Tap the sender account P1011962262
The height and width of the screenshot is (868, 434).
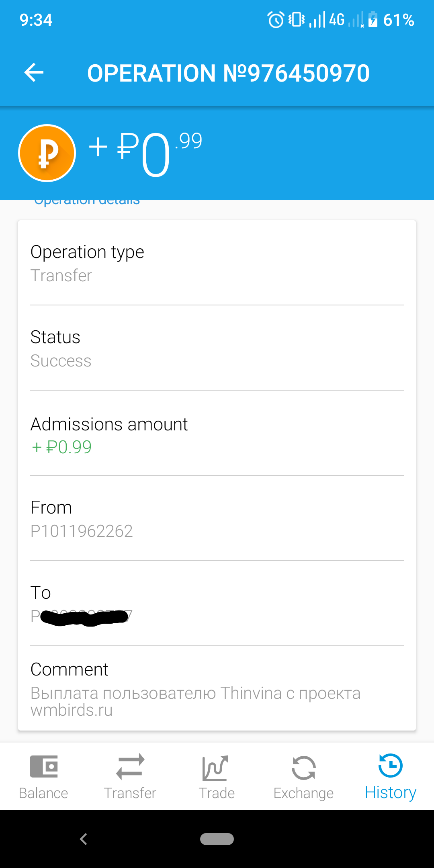tap(82, 531)
